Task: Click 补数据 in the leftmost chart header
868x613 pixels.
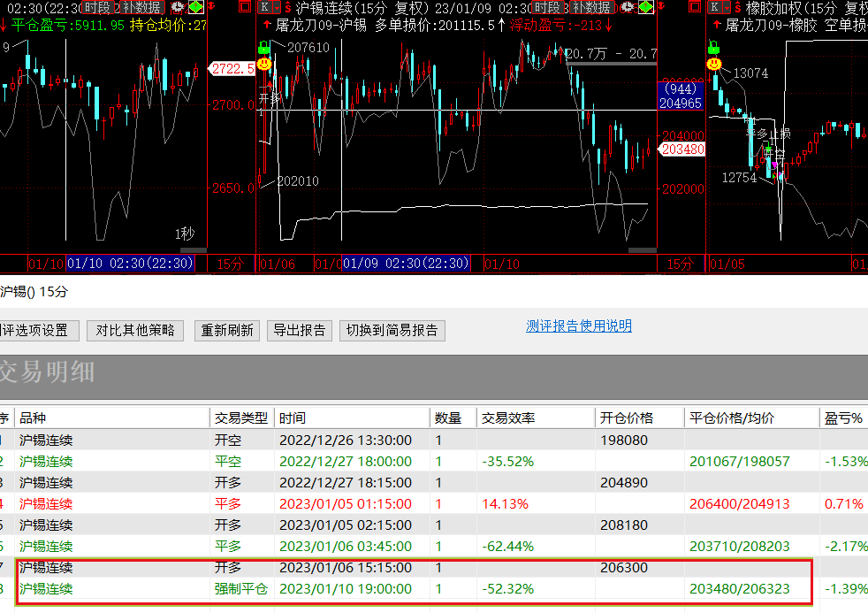Action: tap(142, 7)
